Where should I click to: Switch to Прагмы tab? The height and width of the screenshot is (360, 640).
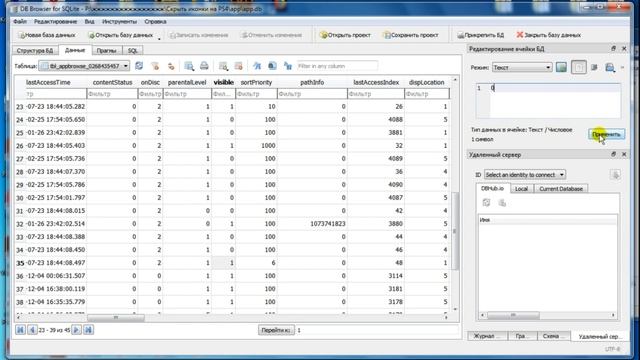click(x=107, y=51)
